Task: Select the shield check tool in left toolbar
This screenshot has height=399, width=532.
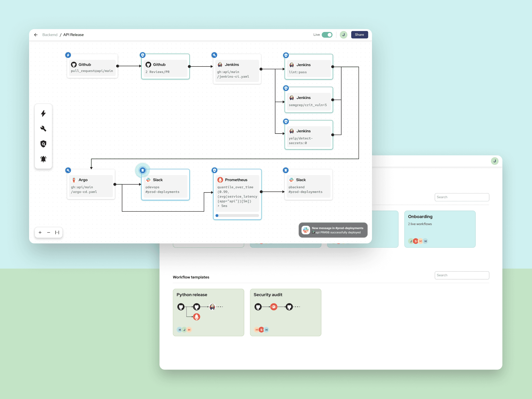Action: pyautogui.click(x=43, y=144)
